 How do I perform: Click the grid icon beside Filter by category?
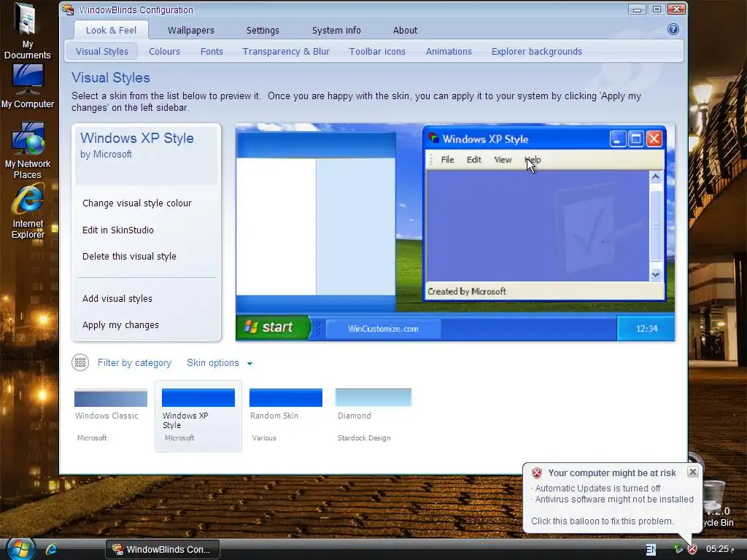80,363
